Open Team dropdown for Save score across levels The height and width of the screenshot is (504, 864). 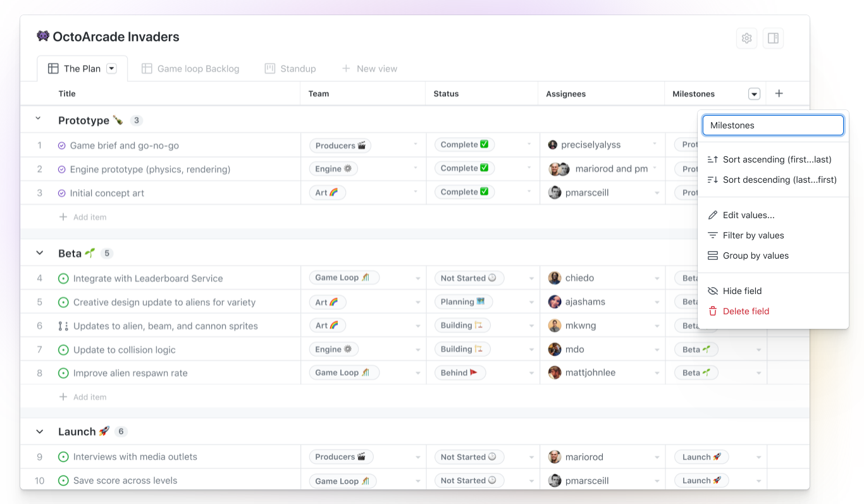click(x=417, y=481)
